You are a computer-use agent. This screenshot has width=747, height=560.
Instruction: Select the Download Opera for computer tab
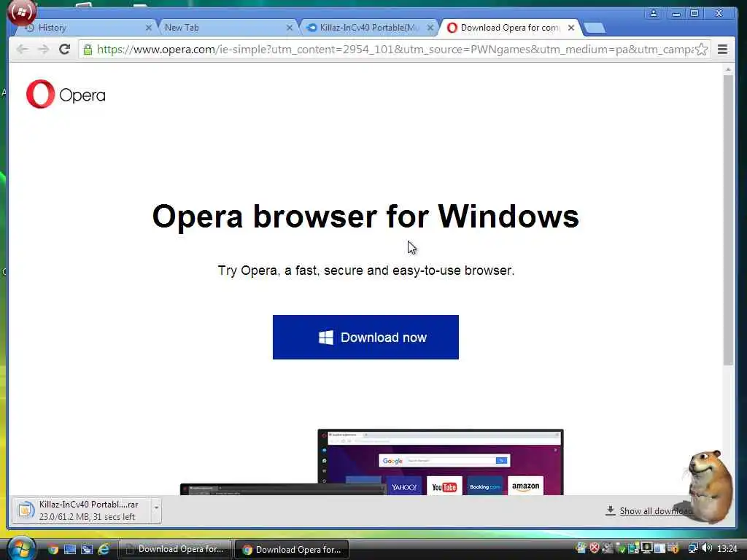[x=510, y=28]
